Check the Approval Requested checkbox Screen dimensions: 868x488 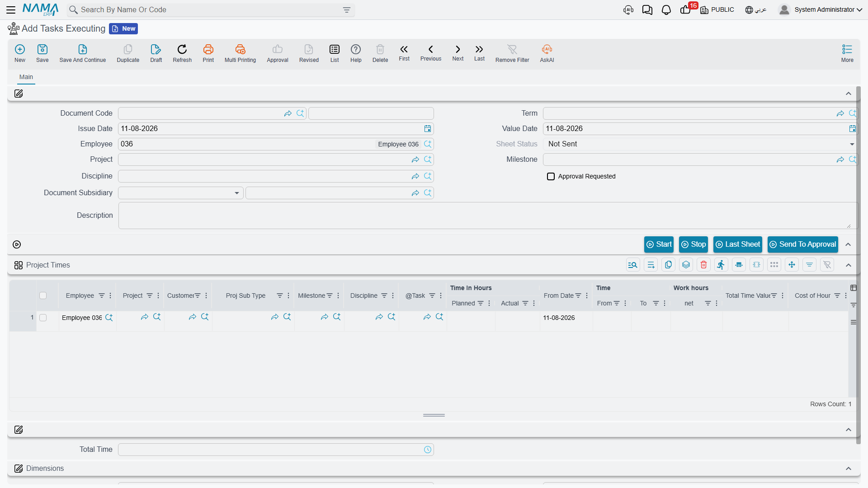click(x=551, y=176)
